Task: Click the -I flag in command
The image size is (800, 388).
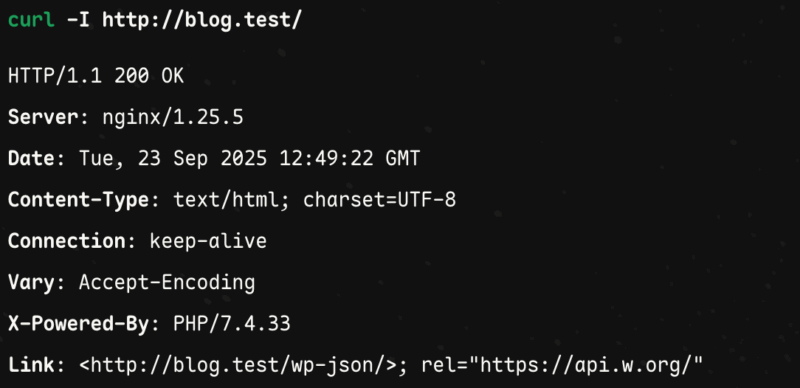Action: coord(78,20)
